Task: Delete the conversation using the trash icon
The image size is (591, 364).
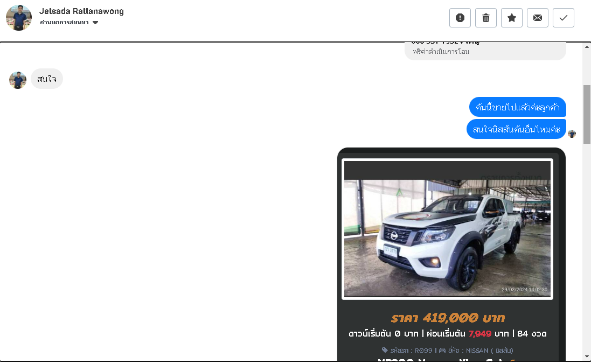Action: pyautogui.click(x=486, y=18)
